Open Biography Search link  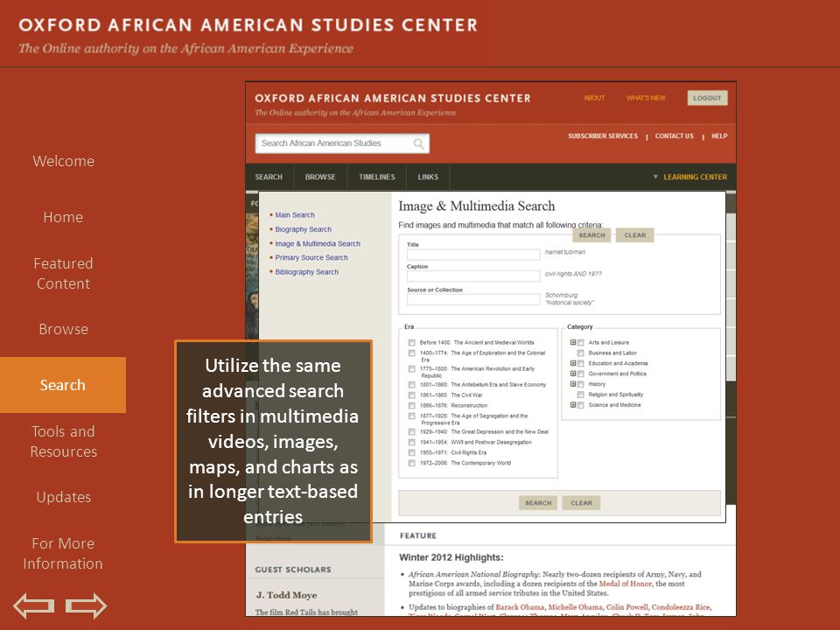(304, 229)
